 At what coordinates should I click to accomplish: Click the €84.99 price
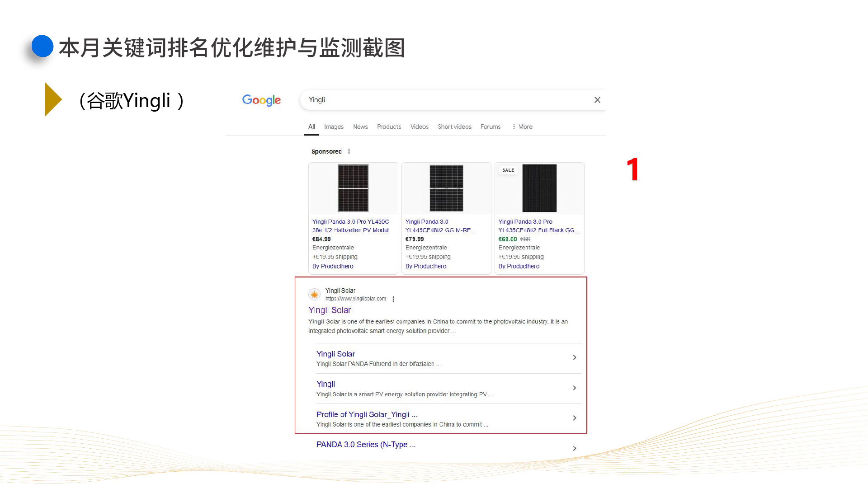[x=321, y=239]
